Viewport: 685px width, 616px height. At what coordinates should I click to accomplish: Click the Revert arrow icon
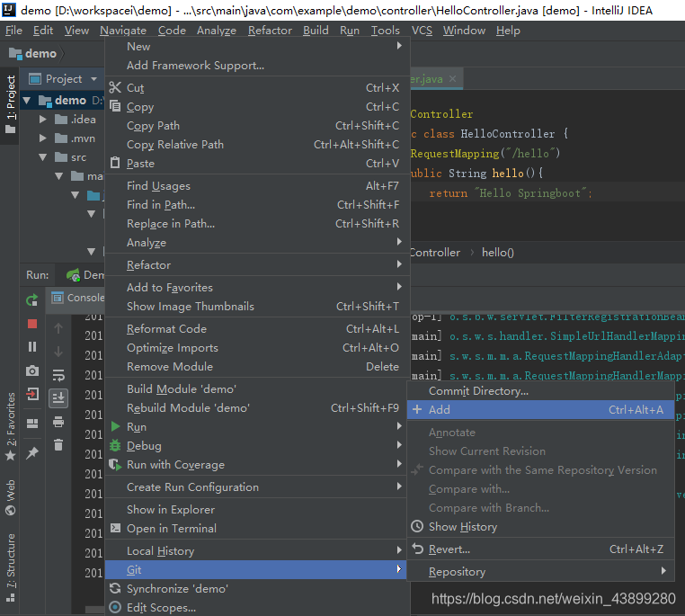[x=418, y=549]
